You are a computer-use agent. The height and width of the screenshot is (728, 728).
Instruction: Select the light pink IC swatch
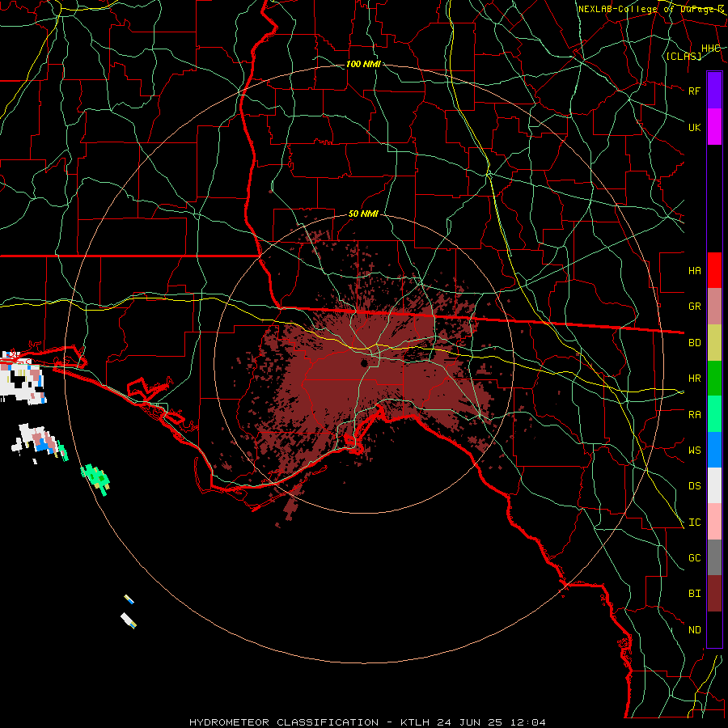pyautogui.click(x=714, y=522)
